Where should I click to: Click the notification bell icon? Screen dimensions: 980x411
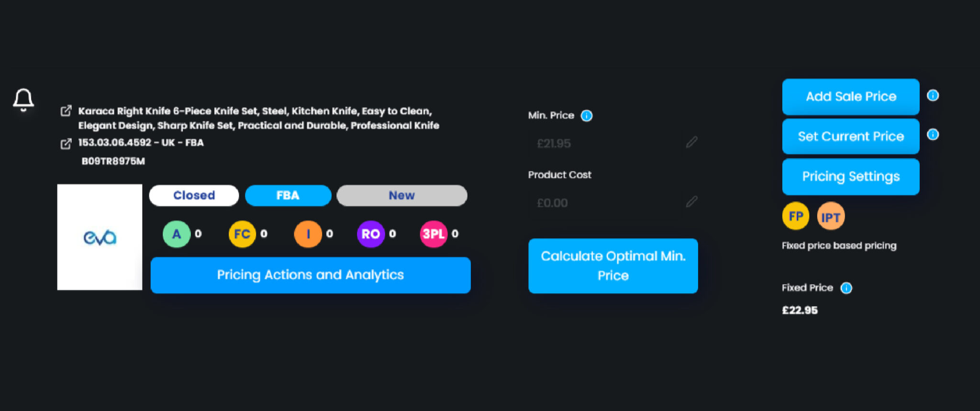(23, 100)
